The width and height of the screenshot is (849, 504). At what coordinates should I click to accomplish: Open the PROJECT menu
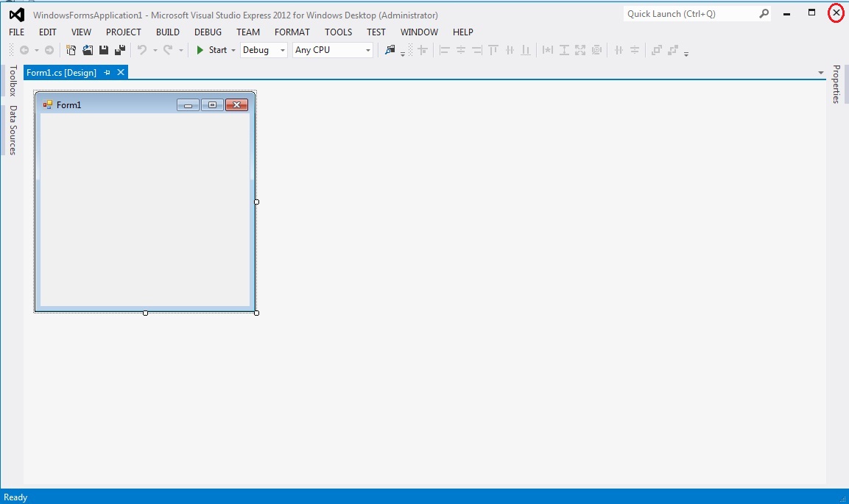[x=123, y=32]
